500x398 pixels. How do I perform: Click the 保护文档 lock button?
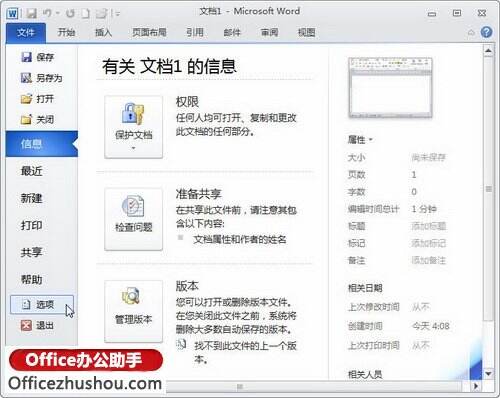pos(133,127)
